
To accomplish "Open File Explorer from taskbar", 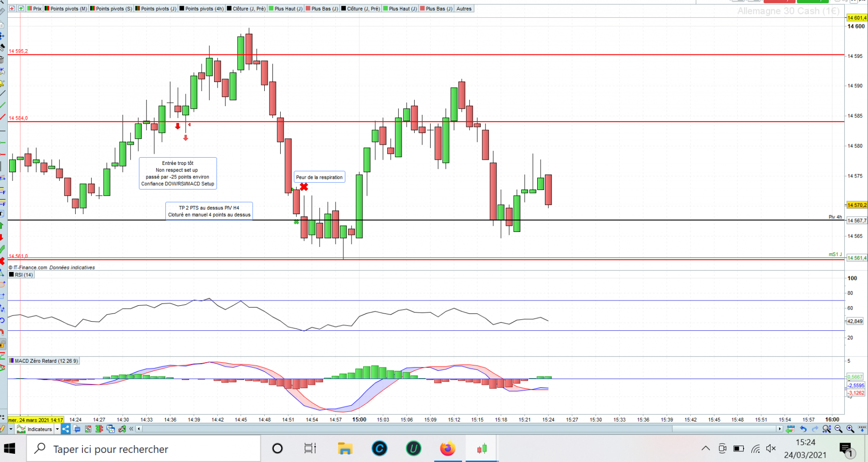I will (345, 449).
